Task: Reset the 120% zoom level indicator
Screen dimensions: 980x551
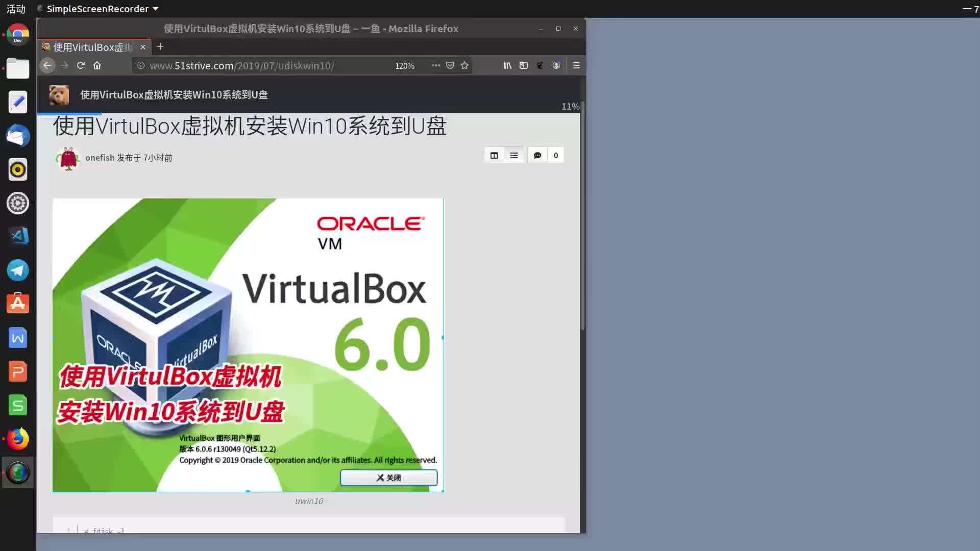Action: tap(405, 66)
